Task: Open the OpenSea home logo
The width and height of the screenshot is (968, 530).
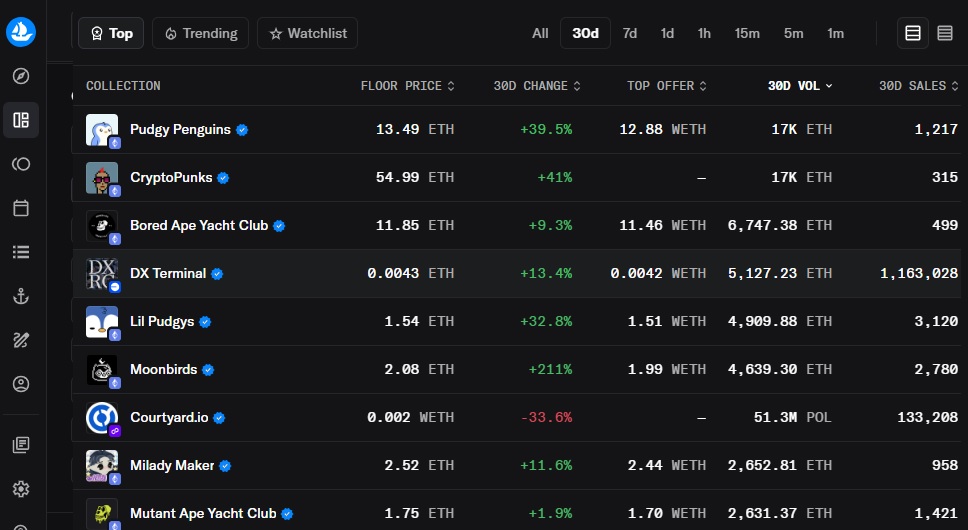Action: (21, 31)
